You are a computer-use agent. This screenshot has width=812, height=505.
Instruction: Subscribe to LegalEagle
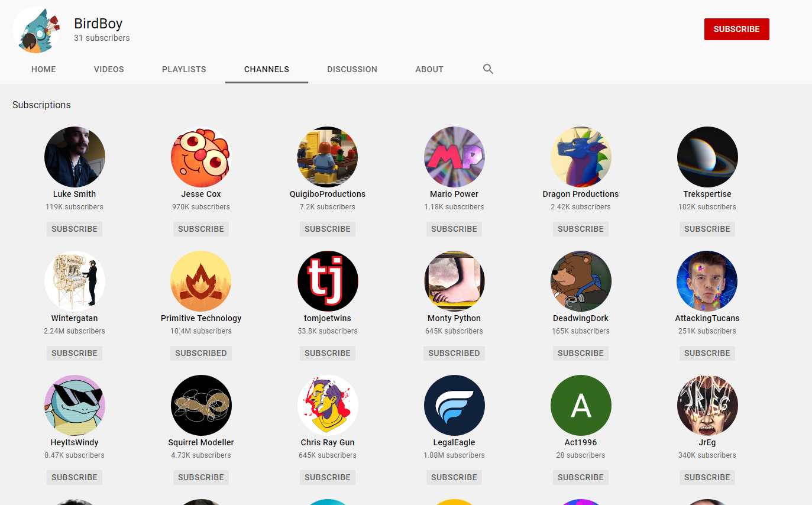point(454,477)
